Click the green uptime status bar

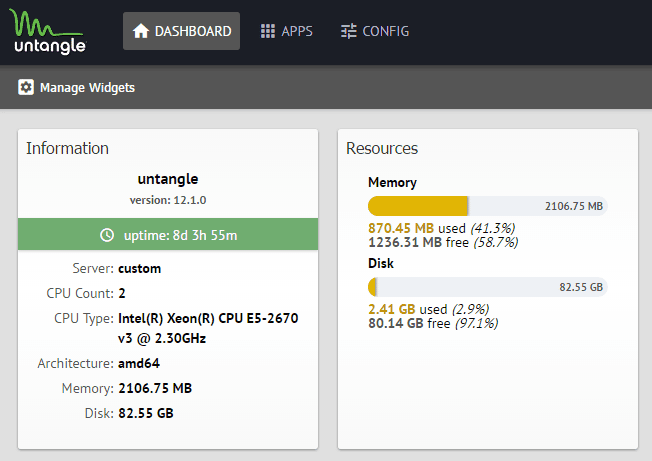[x=168, y=235]
